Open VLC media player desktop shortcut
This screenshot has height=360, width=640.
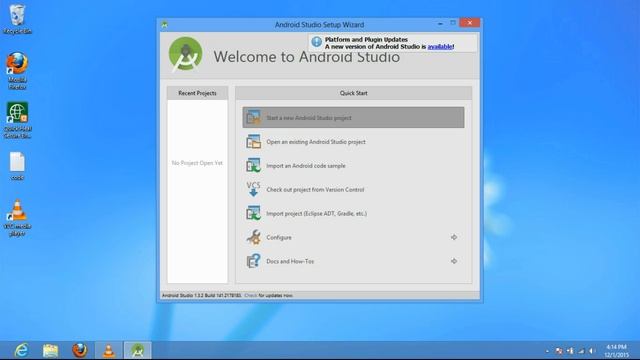coord(17,218)
